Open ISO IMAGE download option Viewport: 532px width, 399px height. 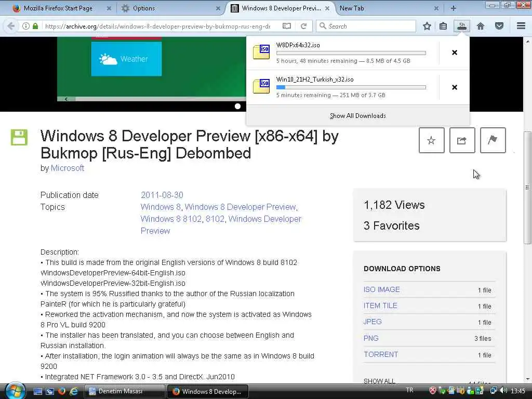pyautogui.click(x=381, y=289)
